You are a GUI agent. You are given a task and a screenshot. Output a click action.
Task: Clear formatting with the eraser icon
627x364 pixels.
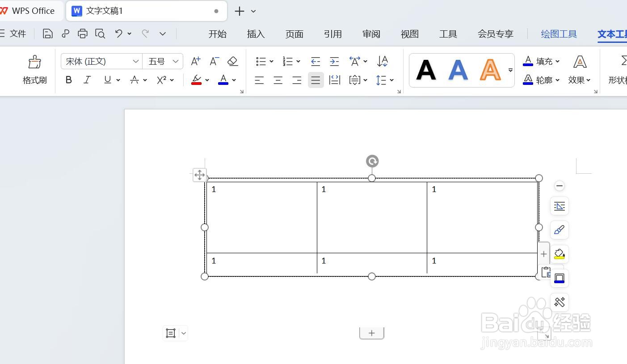pyautogui.click(x=232, y=61)
